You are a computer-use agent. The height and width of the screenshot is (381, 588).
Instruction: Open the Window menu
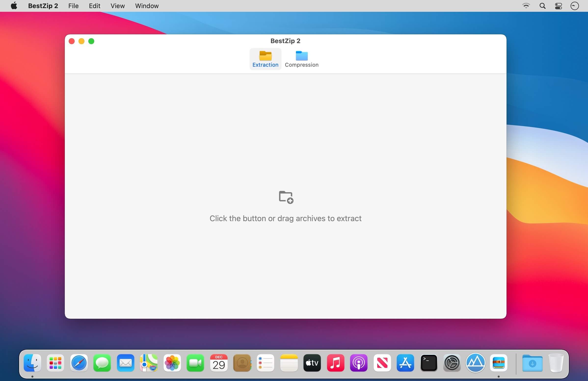[147, 6]
